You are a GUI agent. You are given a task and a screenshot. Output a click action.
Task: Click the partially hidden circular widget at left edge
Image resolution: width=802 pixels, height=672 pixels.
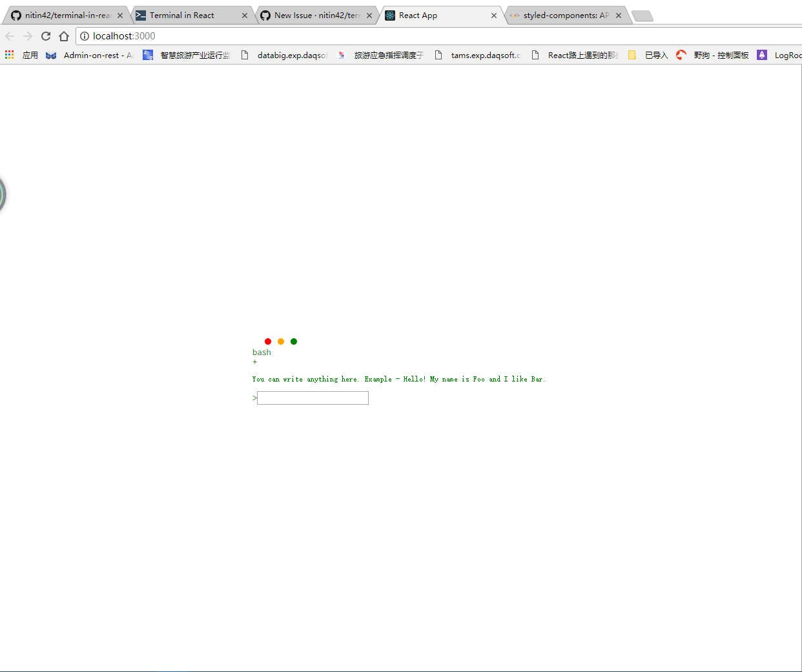click(3, 194)
